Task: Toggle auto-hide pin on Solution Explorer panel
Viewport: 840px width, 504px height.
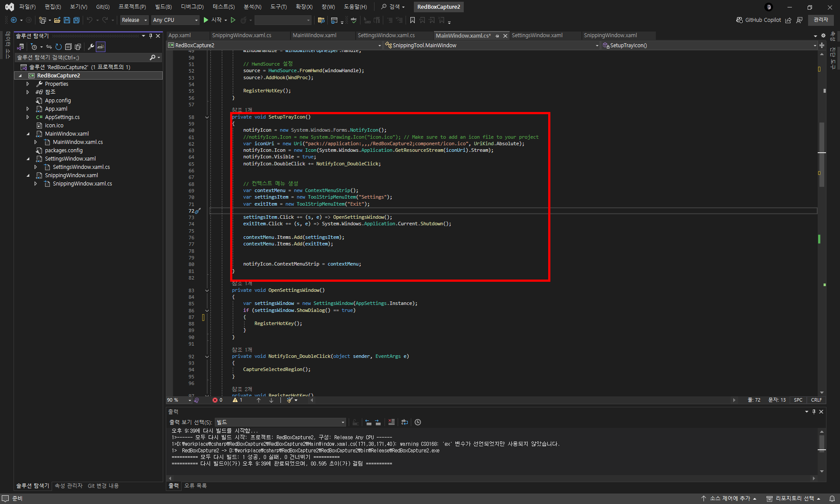Action: click(x=150, y=36)
